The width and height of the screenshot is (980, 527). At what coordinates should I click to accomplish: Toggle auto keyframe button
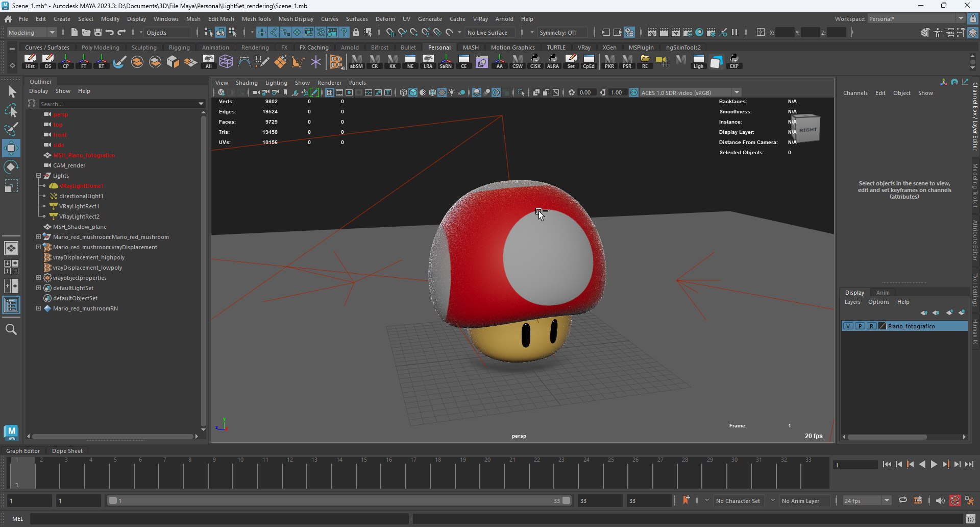pos(954,500)
